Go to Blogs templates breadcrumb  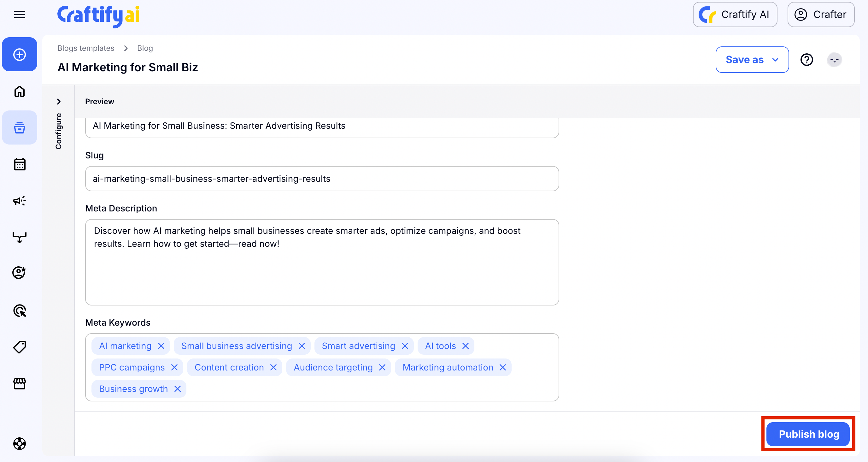pos(85,48)
